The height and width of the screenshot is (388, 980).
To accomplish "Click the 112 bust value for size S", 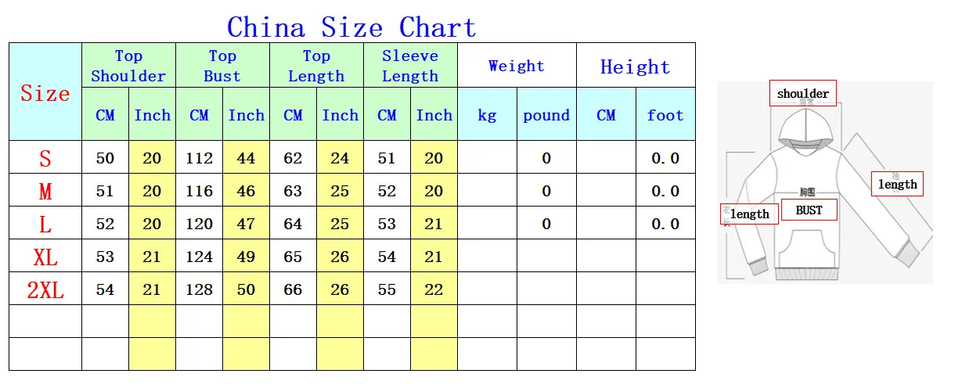I will 199,157.
